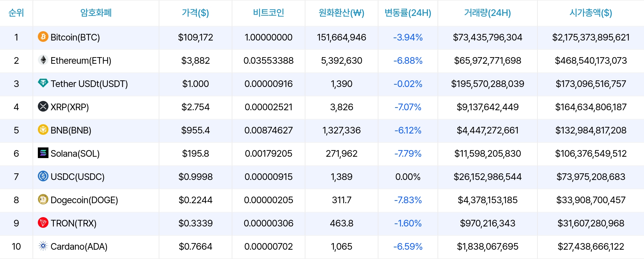Click the TRON red logo icon
This screenshot has height=259, width=644.
pyautogui.click(x=43, y=222)
